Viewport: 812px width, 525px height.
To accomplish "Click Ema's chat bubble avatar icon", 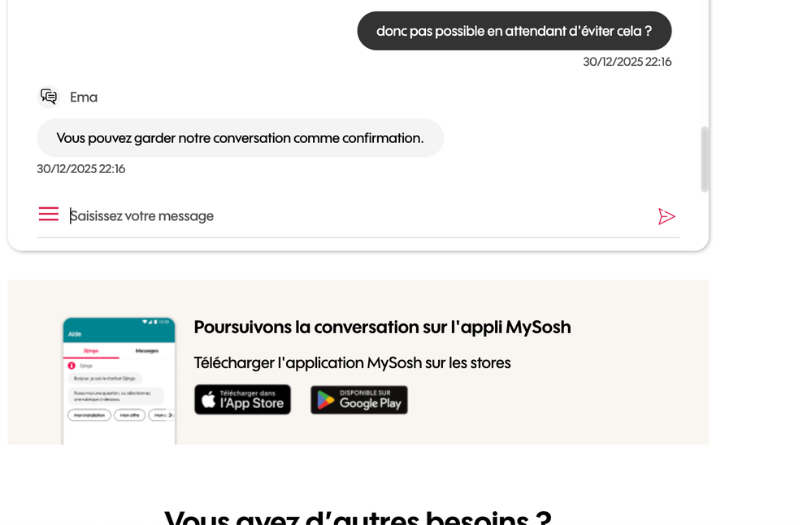I will tap(49, 97).
